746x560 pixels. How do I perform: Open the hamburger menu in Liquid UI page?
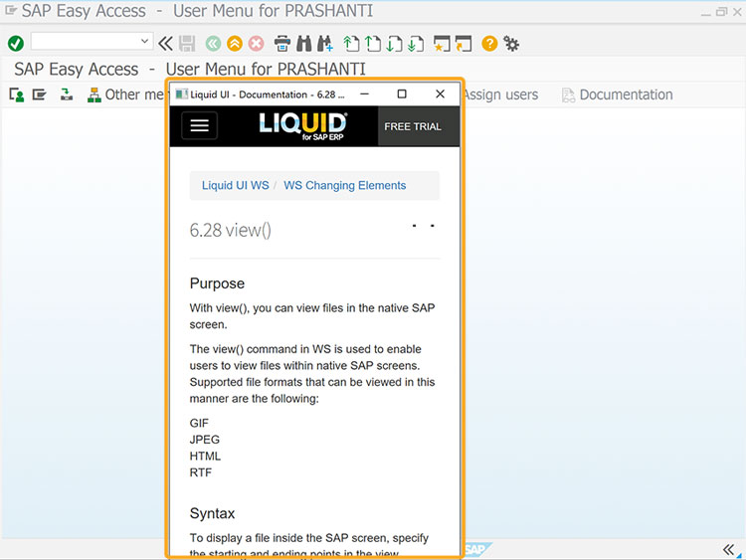tap(199, 125)
